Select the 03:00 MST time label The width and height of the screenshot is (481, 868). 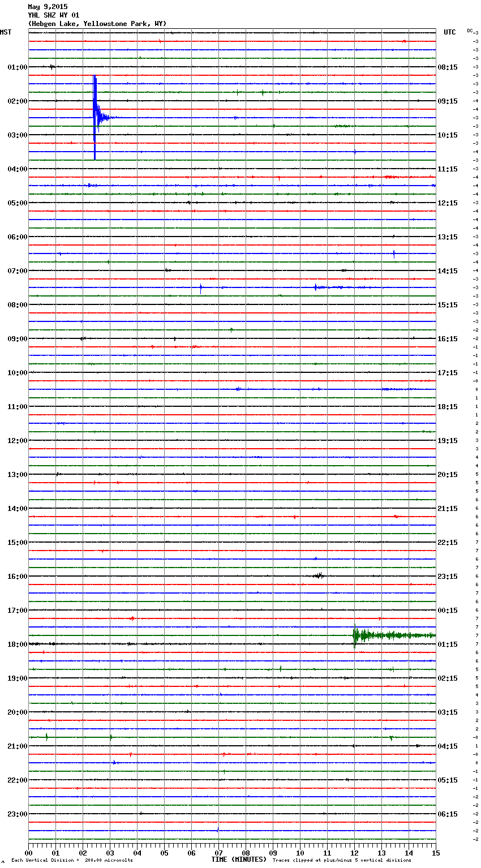(x=17, y=135)
